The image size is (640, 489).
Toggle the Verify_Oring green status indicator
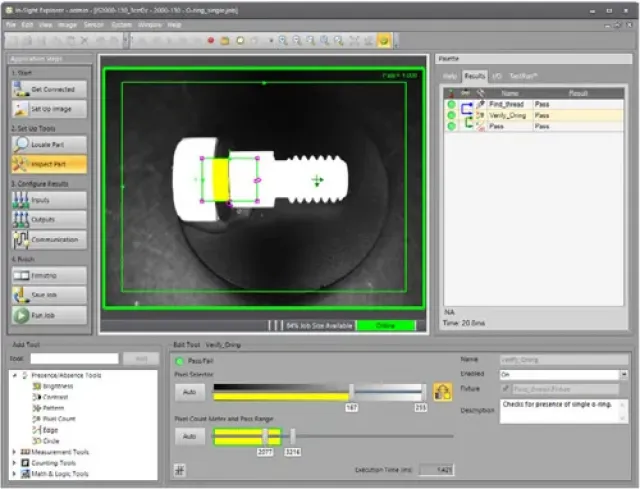click(452, 115)
